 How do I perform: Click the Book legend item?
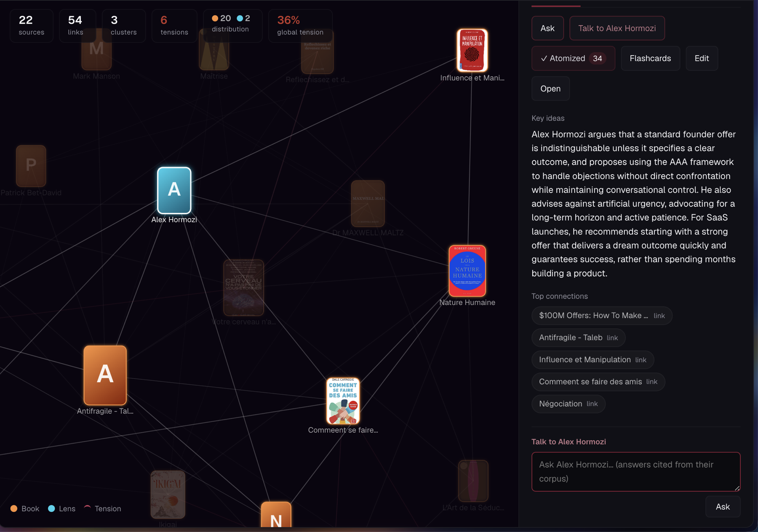[25, 508]
